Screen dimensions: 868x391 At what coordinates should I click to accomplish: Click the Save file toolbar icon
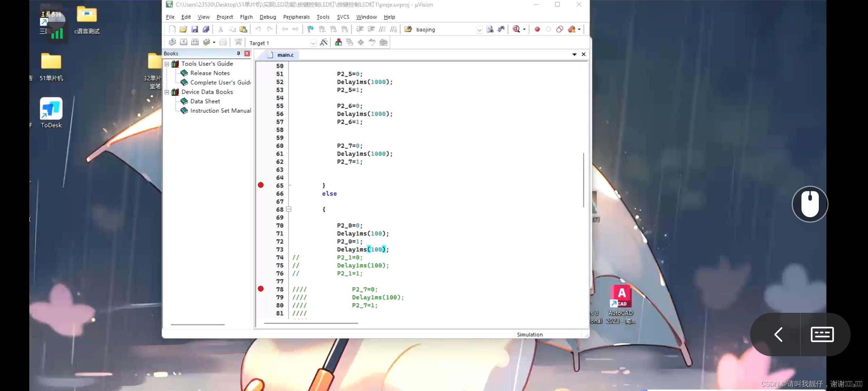[x=195, y=29]
